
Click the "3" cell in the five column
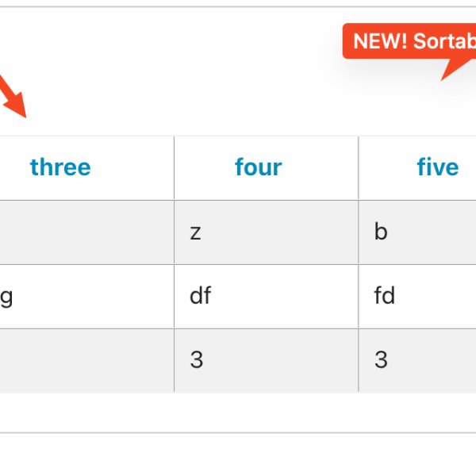(417, 359)
